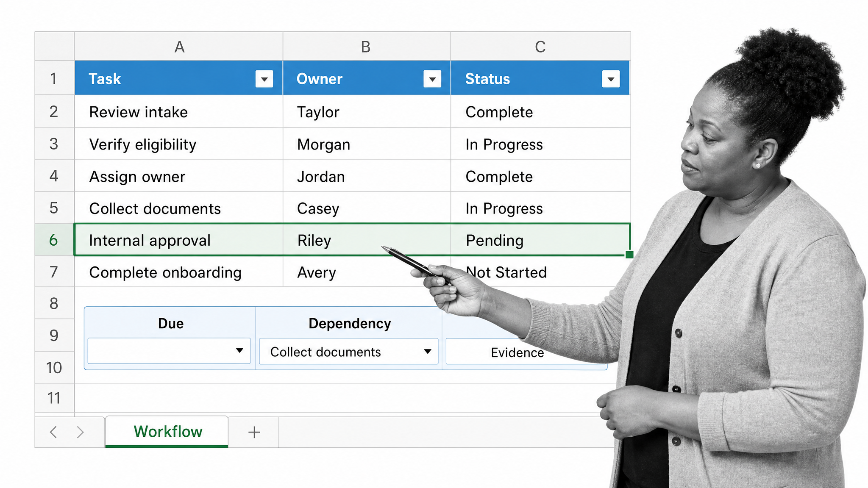Select column B header
Viewport: 868px width, 488px height.
point(367,46)
